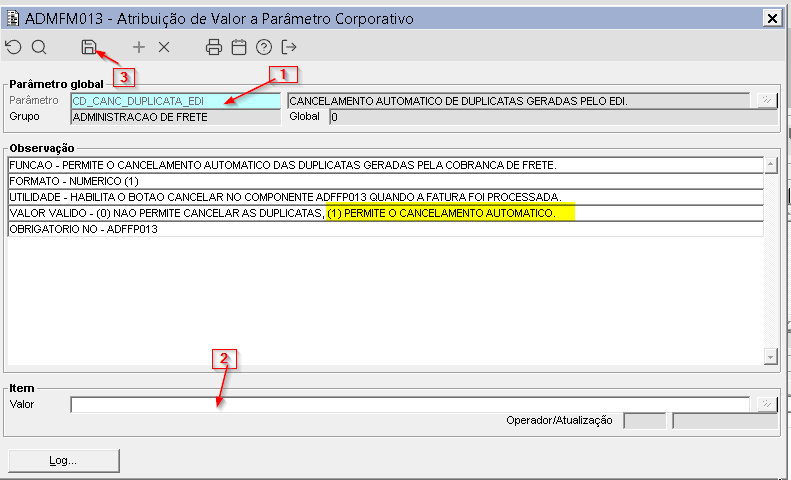This screenshot has width=791, height=480.
Task: Save with the floppy disk icon
Action: 89,47
